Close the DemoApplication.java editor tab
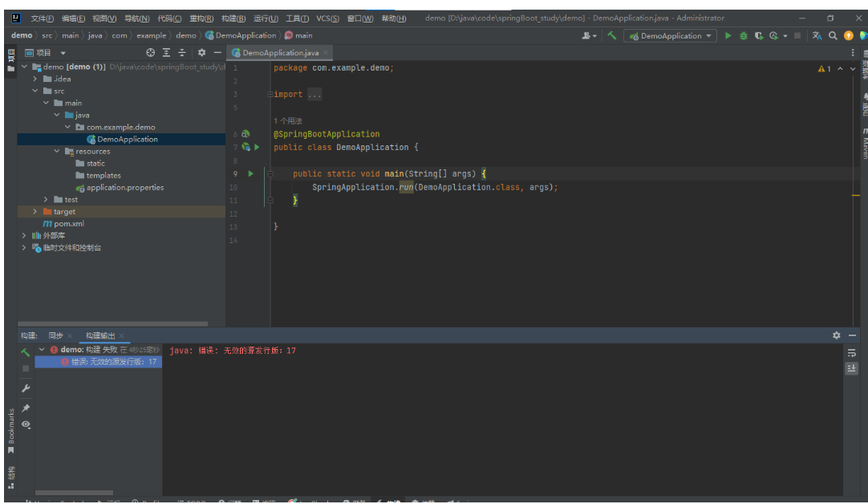868x504 pixels. [x=326, y=53]
